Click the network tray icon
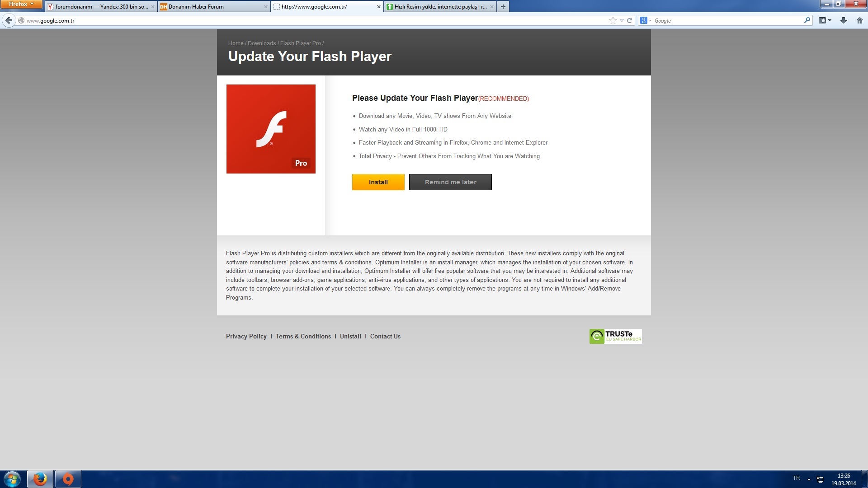Image resolution: width=868 pixels, height=488 pixels. 820,479
